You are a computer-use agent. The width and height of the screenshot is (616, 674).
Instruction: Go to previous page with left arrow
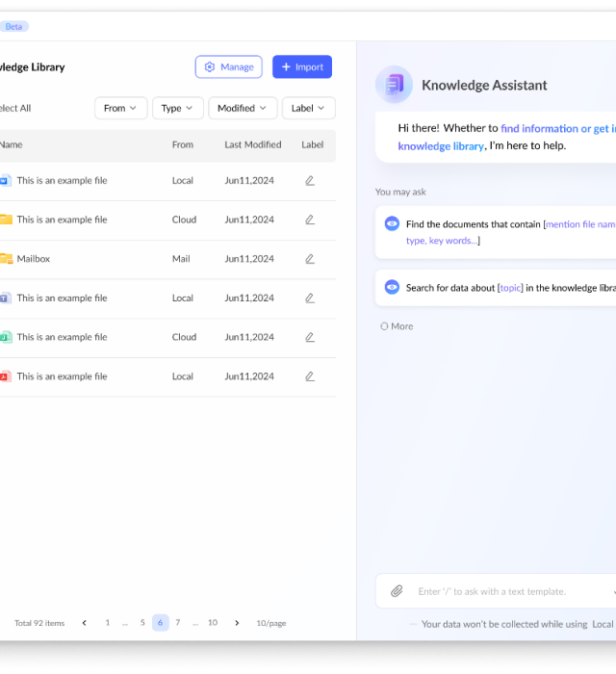pyautogui.click(x=85, y=623)
